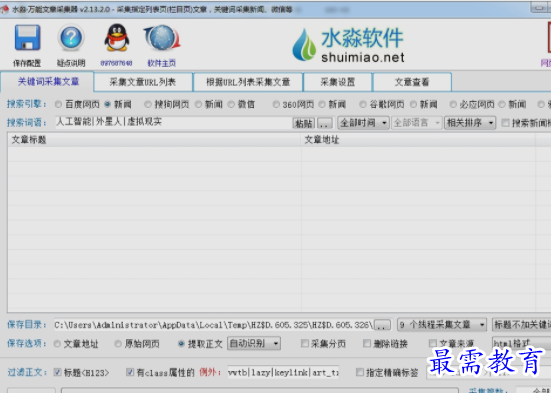This screenshot has width=551, height=393.
Task: Click the 文章标题 column header
Action: tap(154, 140)
